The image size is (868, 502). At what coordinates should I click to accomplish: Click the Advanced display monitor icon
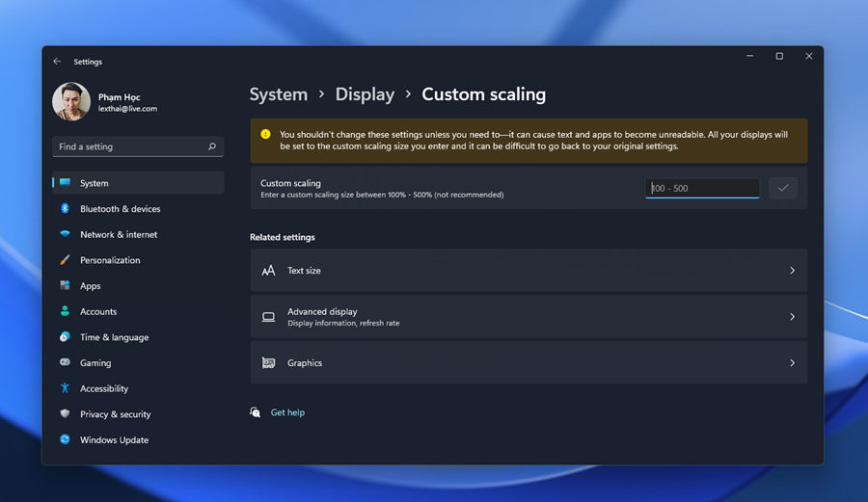[268, 317]
